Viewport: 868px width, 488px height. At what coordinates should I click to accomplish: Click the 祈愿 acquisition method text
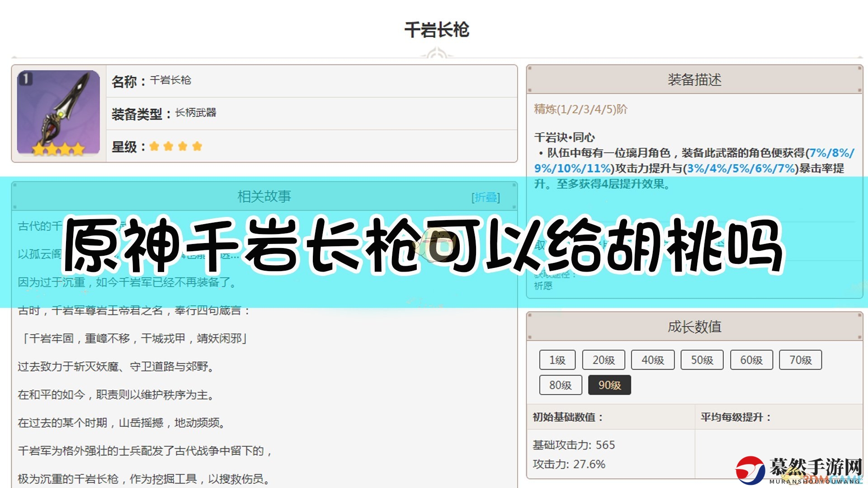pos(543,286)
